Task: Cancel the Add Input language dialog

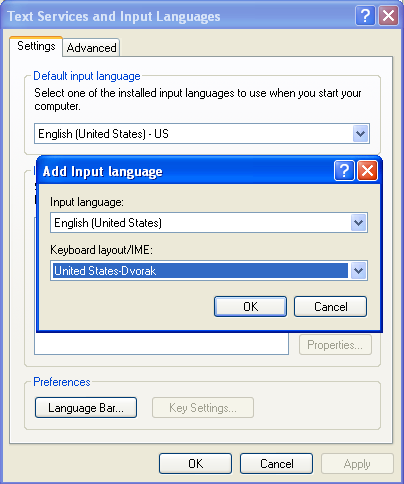Action: [331, 306]
